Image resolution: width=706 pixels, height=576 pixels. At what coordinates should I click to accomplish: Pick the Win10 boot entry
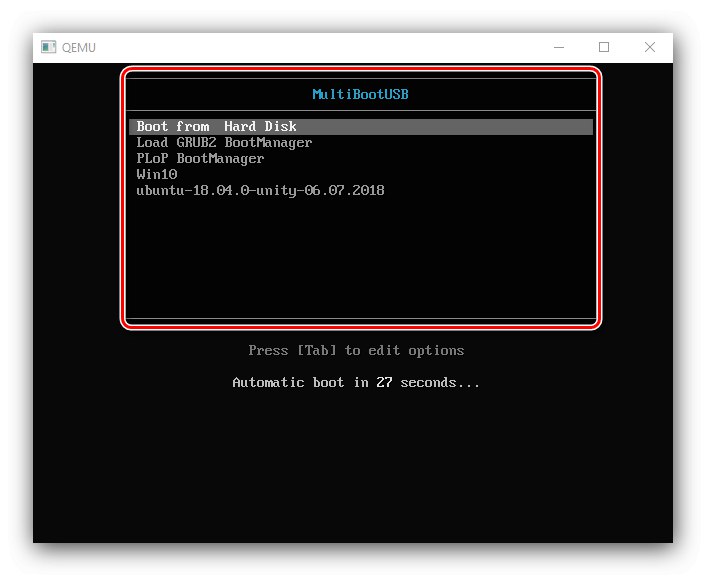[157, 174]
